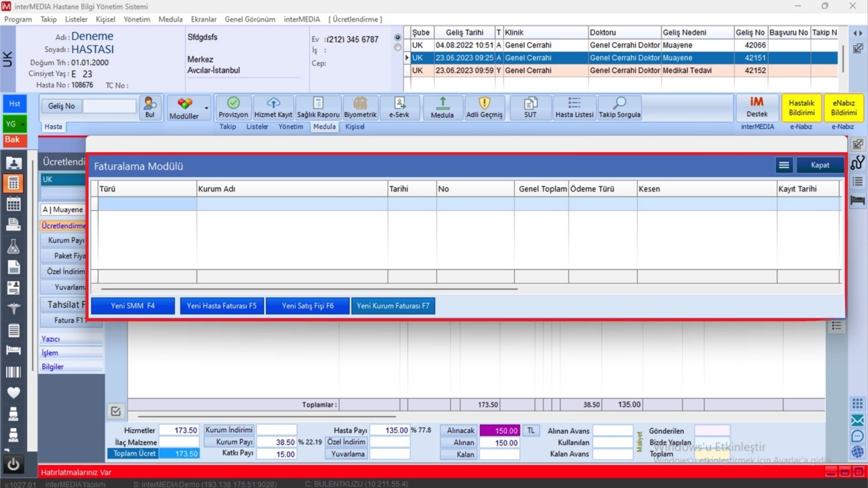Click the Adli Geçmiş shield icon
This screenshot has height=488, width=868.
[484, 103]
